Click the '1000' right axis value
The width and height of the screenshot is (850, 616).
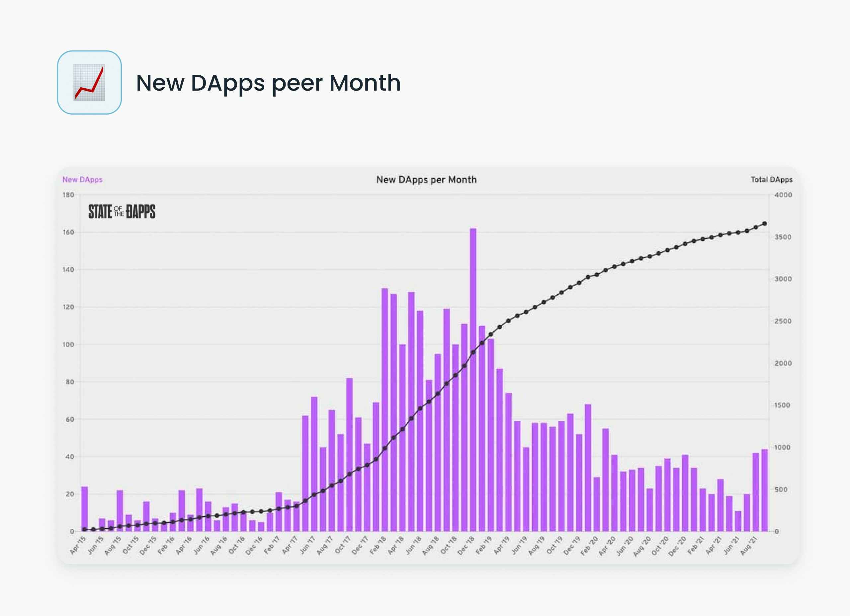coord(782,447)
